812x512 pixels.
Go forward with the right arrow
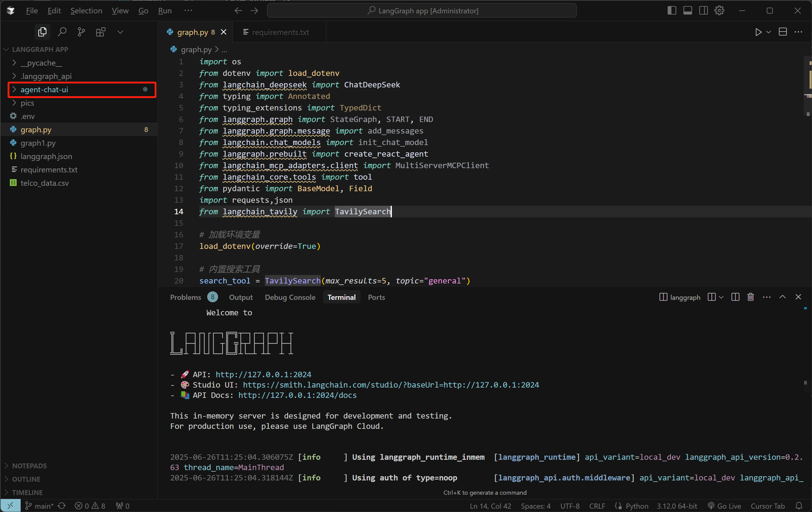click(254, 10)
